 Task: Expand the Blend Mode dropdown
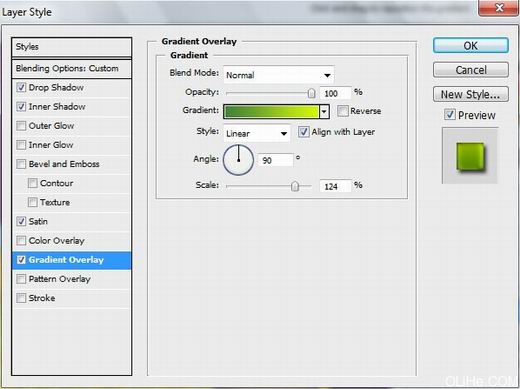tap(279, 75)
